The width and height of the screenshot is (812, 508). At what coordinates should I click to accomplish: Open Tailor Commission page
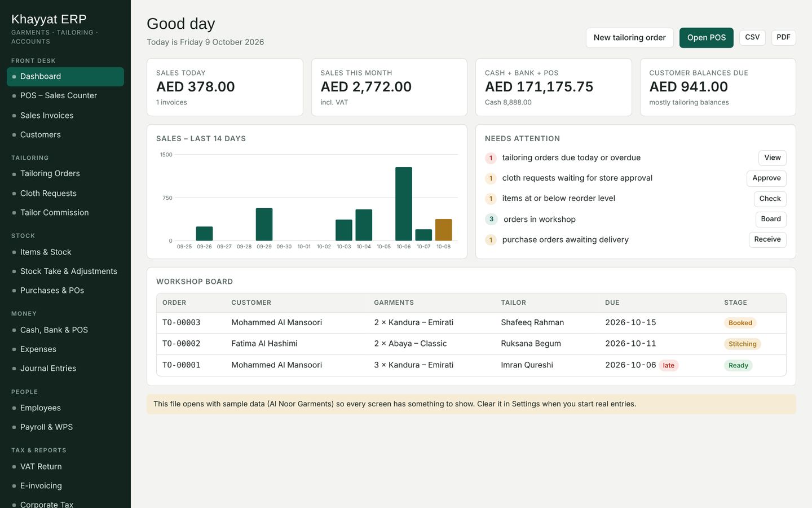click(65, 212)
